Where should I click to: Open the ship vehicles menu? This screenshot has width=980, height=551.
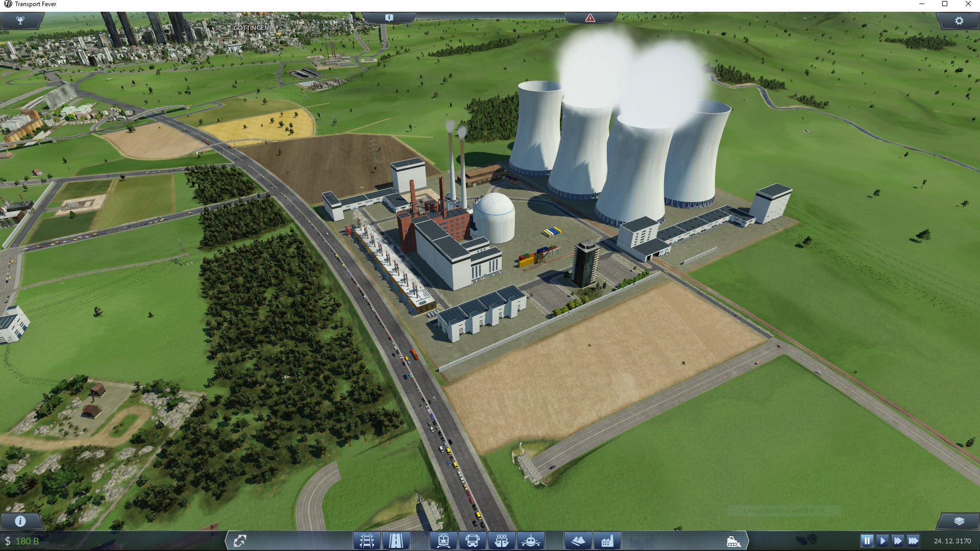click(501, 540)
